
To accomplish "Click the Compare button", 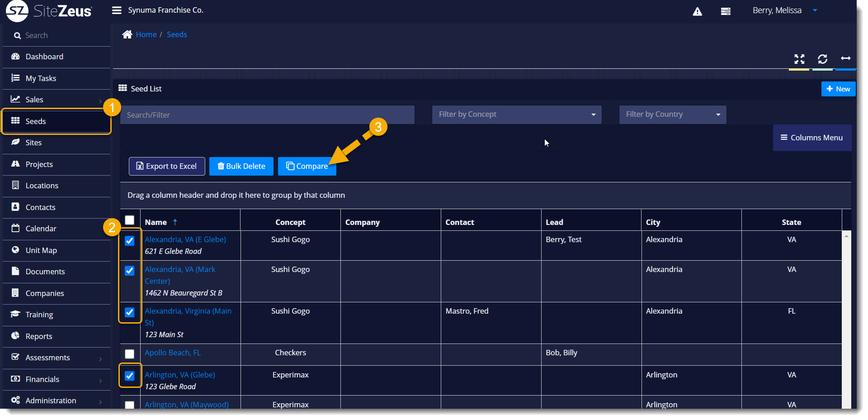I will pyautogui.click(x=307, y=166).
